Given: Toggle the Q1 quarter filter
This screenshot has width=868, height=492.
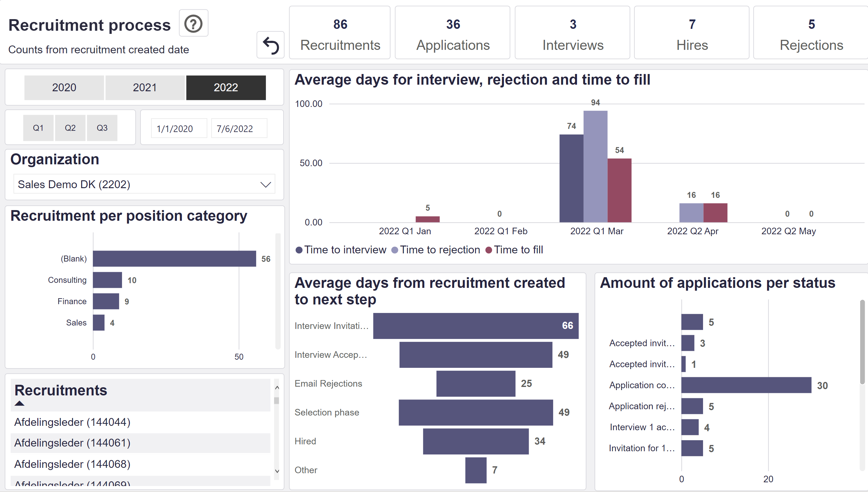Looking at the screenshot, I should tap(38, 128).
